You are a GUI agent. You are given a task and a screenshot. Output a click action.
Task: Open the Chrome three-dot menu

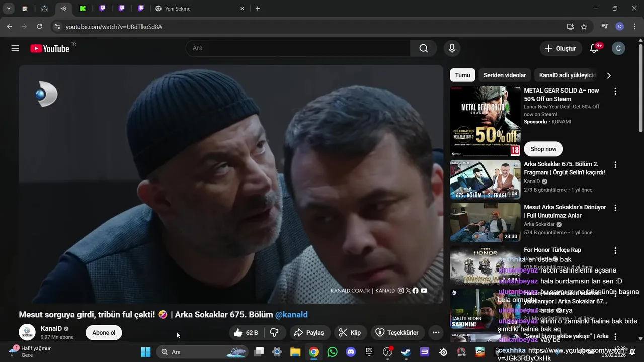634,26
